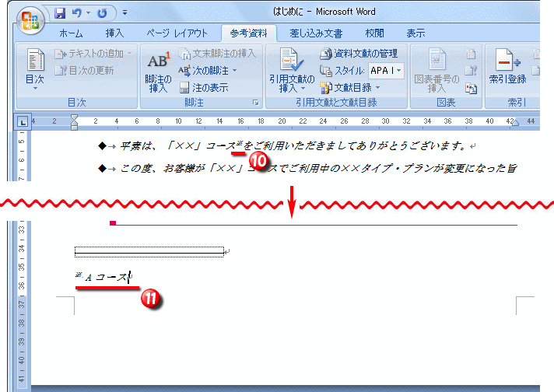Insert a footnote with 脚注の挿入
The image size is (554, 392).
158,72
